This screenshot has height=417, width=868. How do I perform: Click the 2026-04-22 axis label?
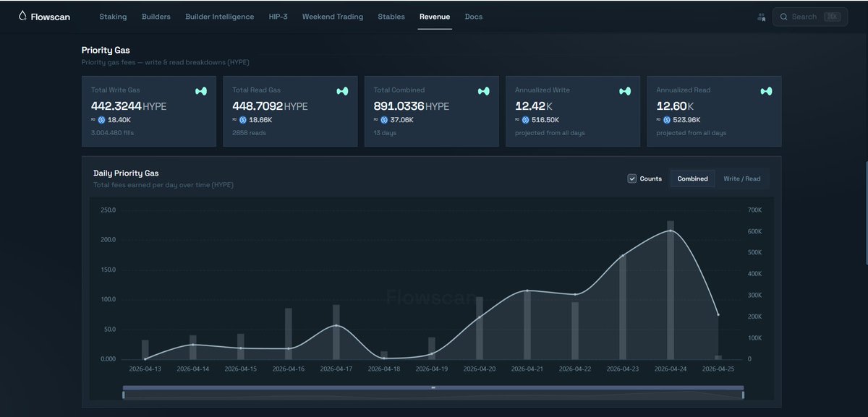[x=575, y=369]
